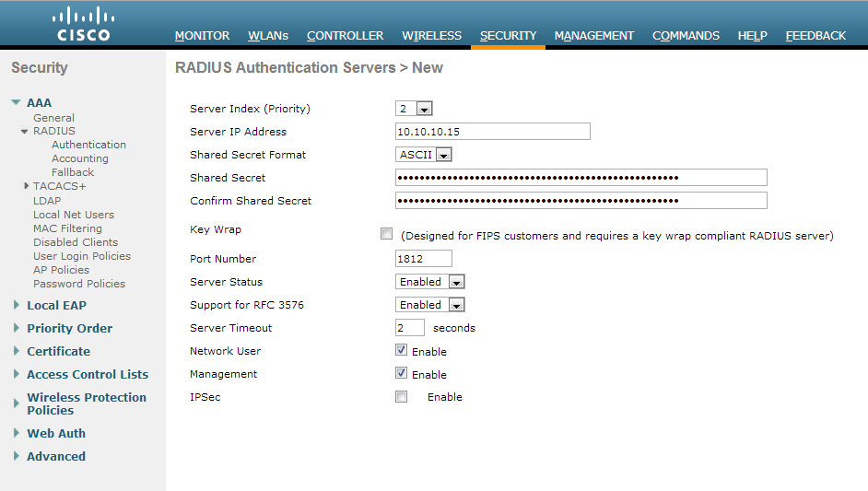Open the WIRELESS menu

(432, 35)
